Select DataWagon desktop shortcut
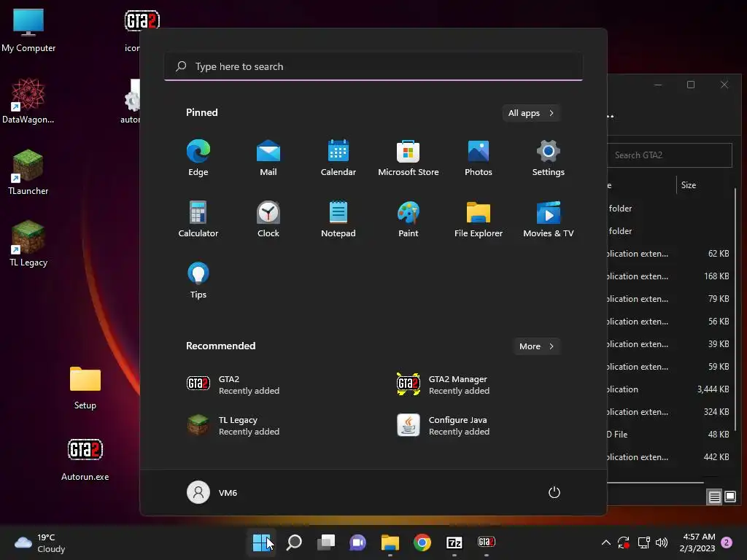The width and height of the screenshot is (747, 560). coord(28,101)
